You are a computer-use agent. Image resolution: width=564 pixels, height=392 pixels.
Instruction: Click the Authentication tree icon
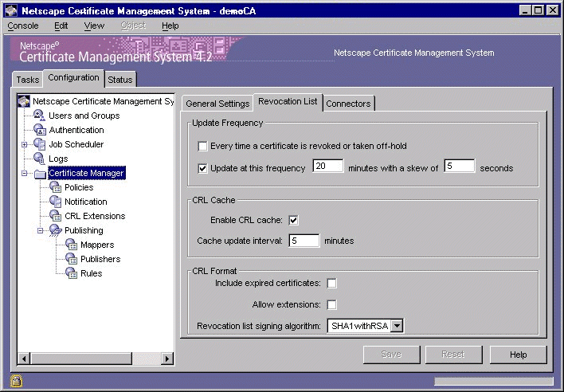click(39, 130)
